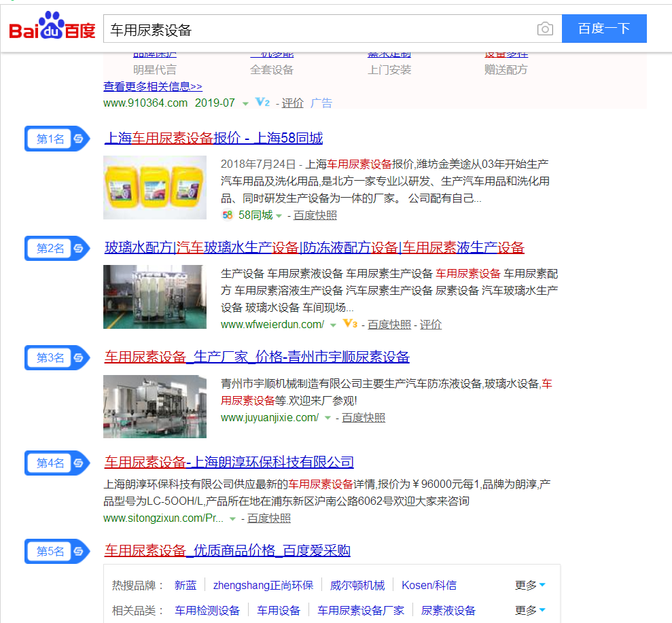Select related category 车用设备
The height and width of the screenshot is (623, 672).
(x=278, y=611)
